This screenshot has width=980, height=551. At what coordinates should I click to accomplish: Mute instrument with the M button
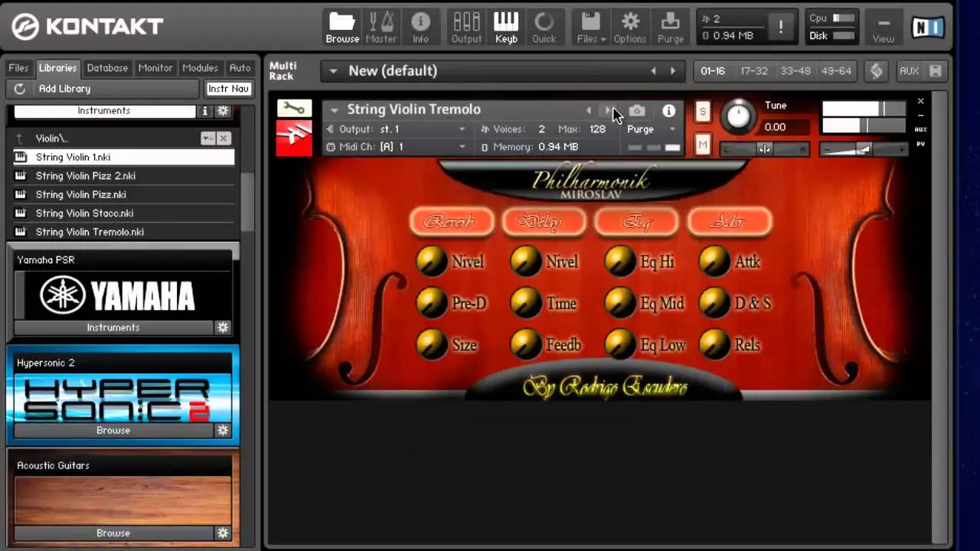point(702,145)
